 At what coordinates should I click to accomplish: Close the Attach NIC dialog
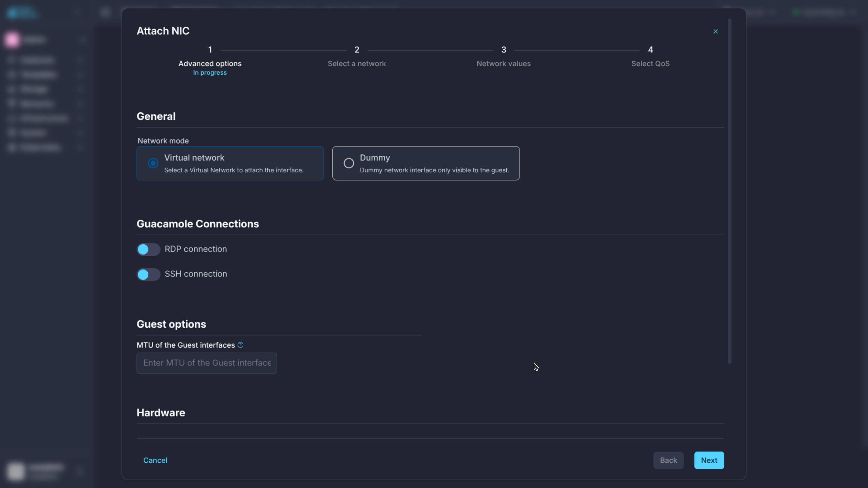coord(715,31)
